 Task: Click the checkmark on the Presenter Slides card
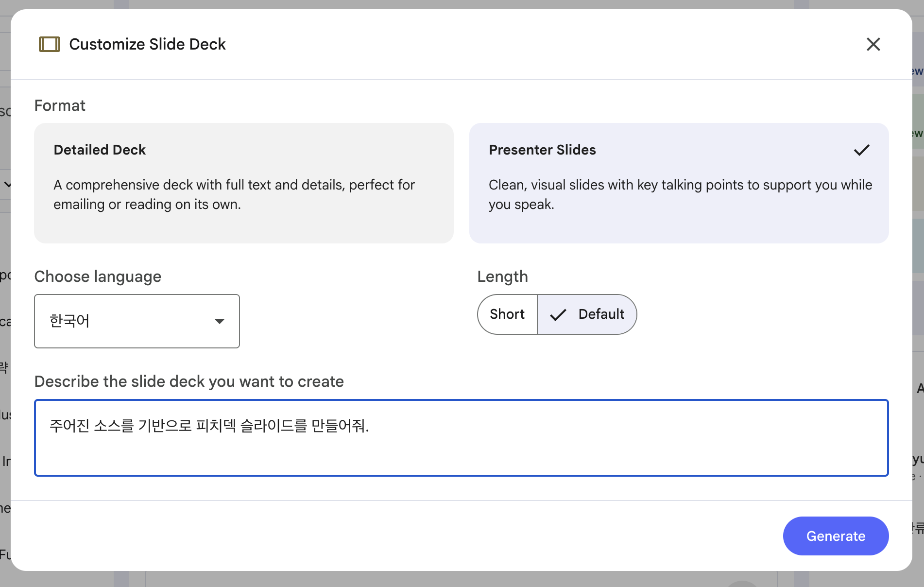861,150
